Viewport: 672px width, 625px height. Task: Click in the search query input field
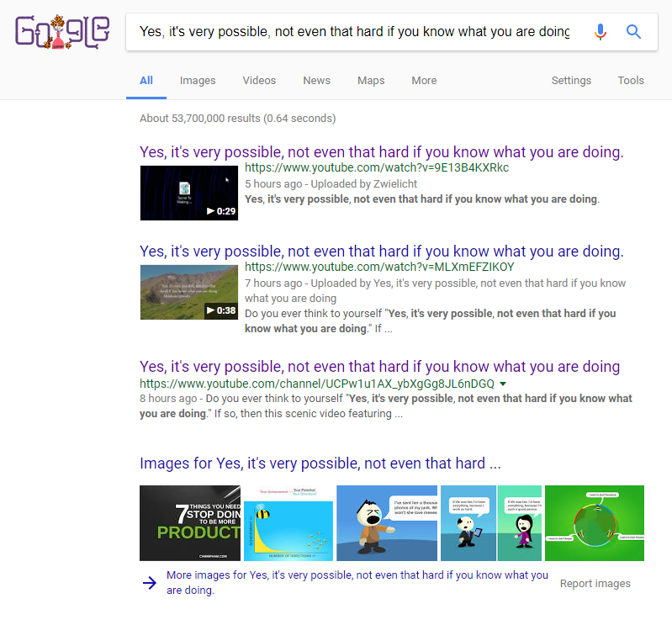[x=354, y=32]
